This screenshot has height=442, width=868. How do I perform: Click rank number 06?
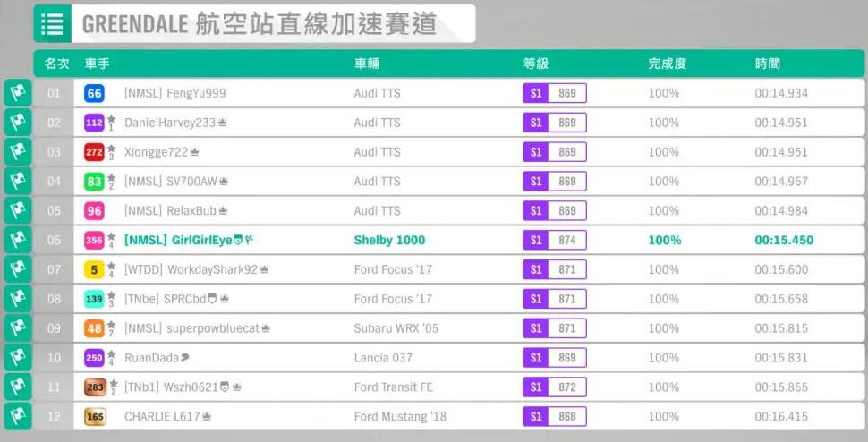[54, 240]
